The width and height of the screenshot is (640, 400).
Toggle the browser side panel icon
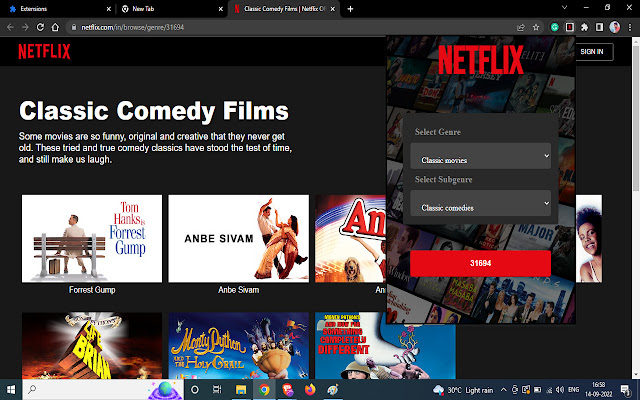click(x=599, y=27)
